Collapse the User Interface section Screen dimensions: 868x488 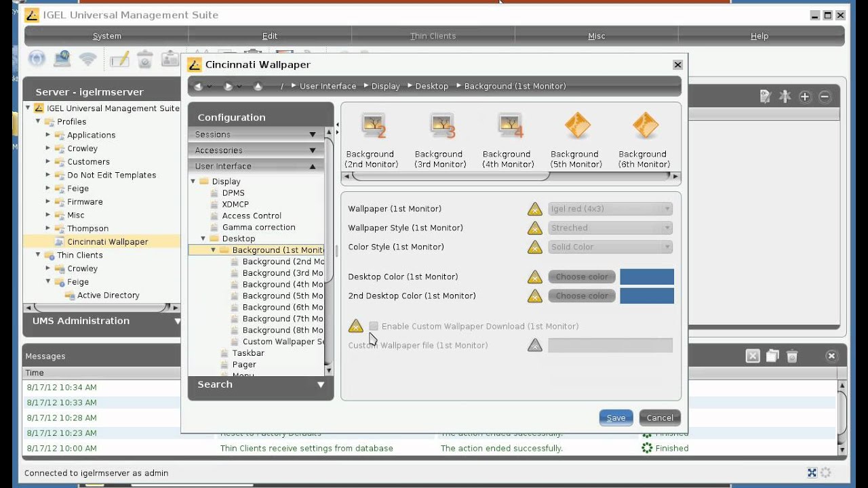256,166
